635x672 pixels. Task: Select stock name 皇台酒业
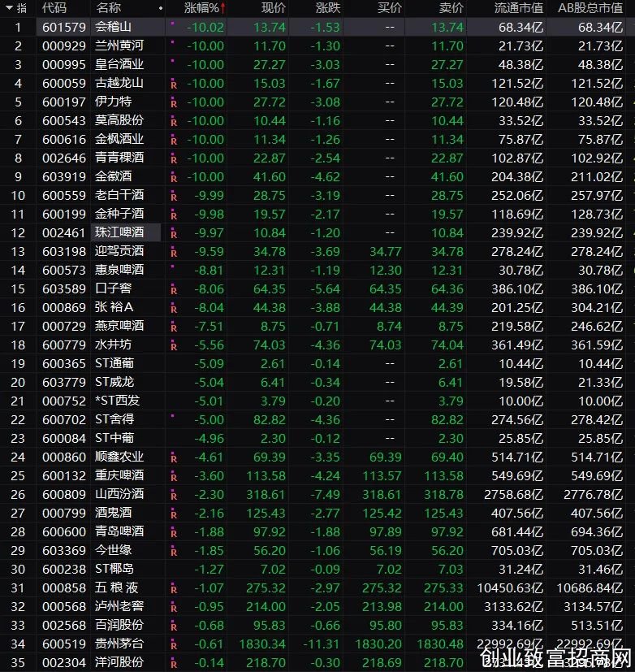pos(119,64)
